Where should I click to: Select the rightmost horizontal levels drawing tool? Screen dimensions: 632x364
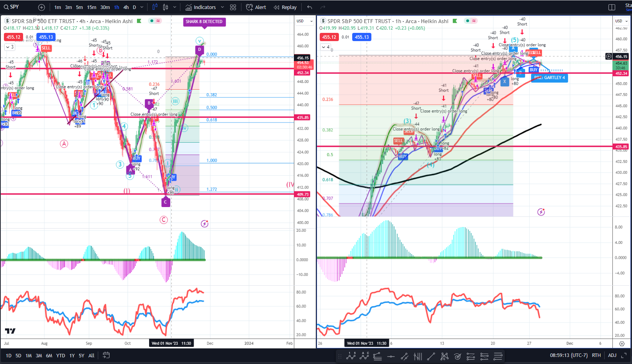pos(498,356)
